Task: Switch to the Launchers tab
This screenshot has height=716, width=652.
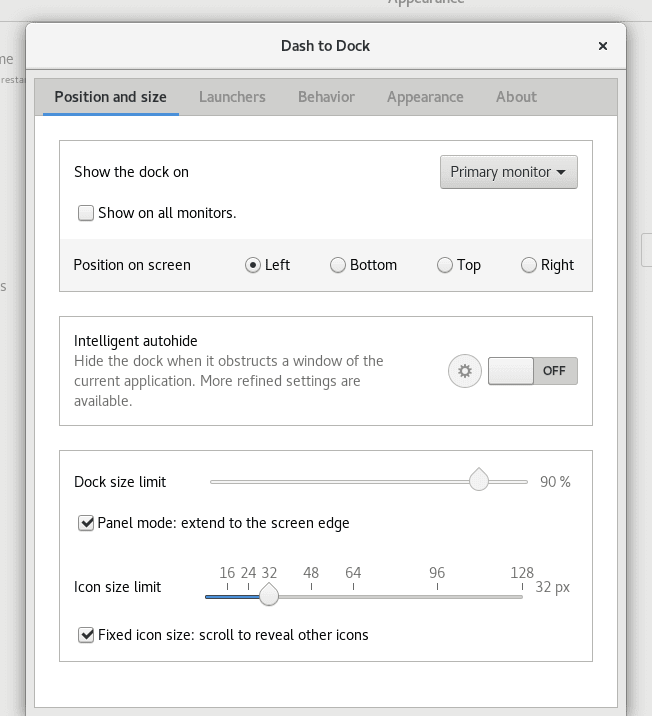Action: coord(232,97)
